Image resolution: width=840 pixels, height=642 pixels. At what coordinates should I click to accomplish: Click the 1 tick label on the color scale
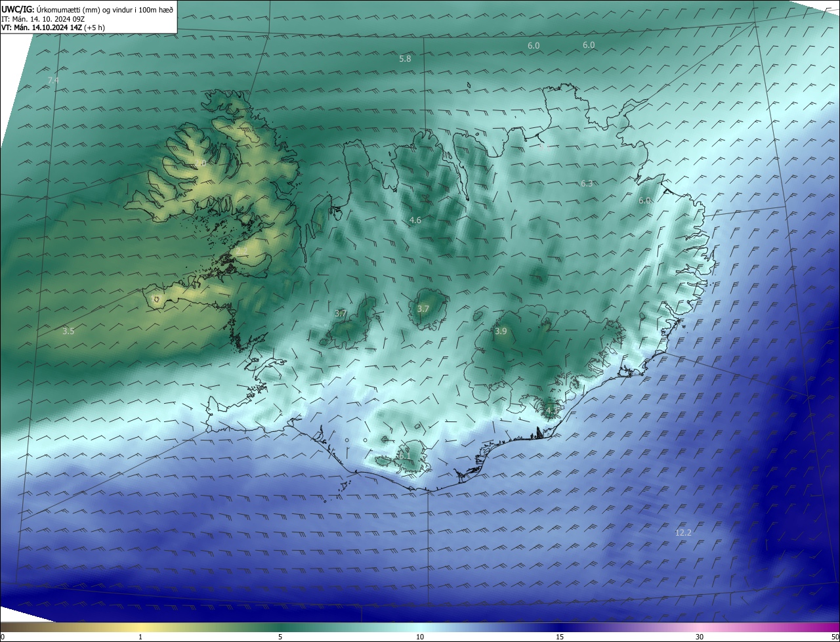coord(141,637)
